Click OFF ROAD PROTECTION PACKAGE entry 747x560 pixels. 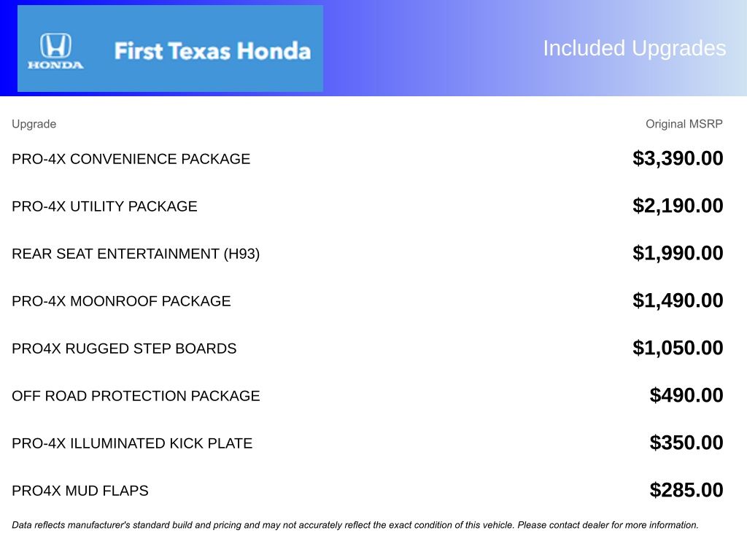pyautogui.click(x=136, y=396)
